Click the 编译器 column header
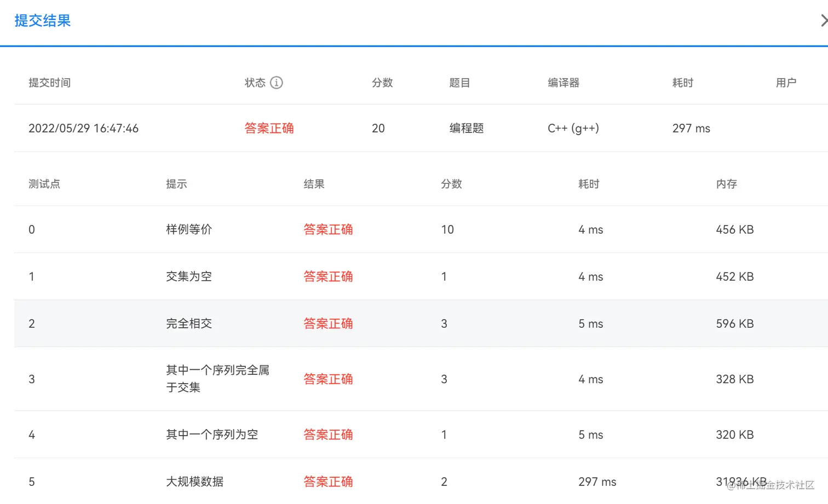This screenshot has width=828, height=504. pos(563,83)
